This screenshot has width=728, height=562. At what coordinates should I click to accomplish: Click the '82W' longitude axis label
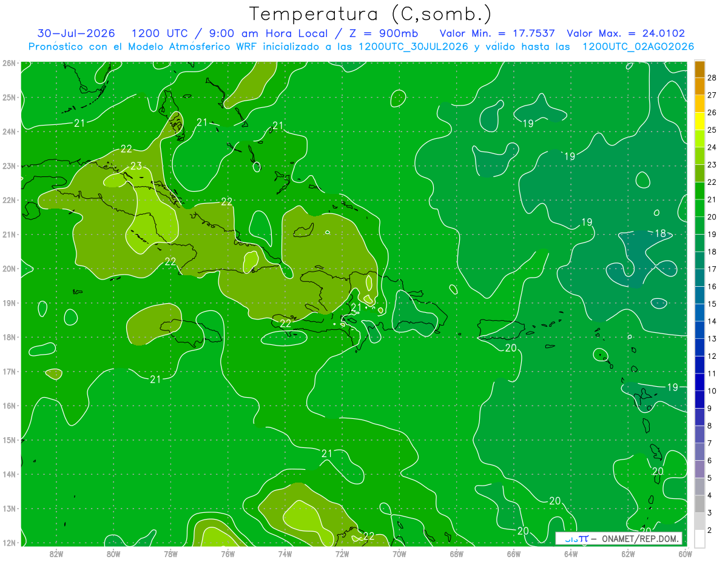click(x=56, y=554)
